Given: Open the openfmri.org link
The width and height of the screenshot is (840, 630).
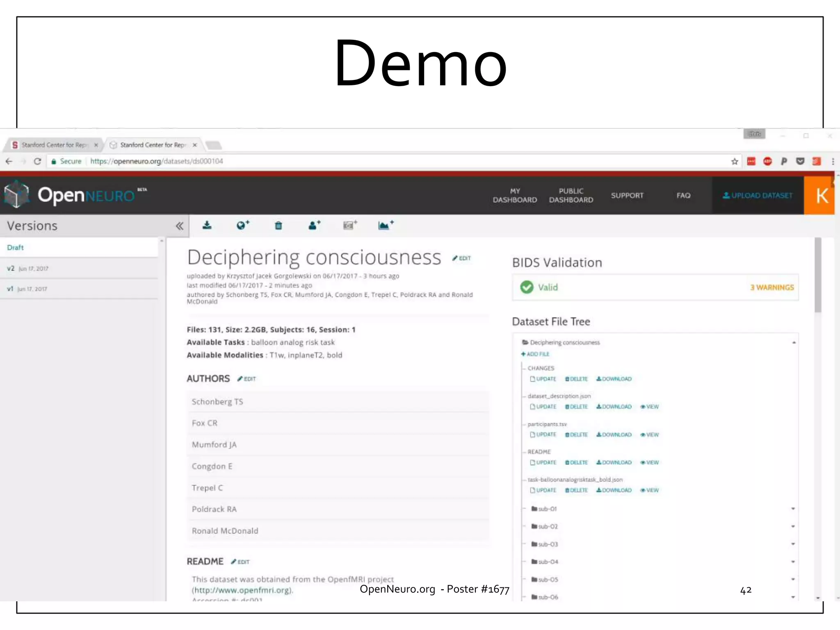Looking at the screenshot, I should [242, 590].
